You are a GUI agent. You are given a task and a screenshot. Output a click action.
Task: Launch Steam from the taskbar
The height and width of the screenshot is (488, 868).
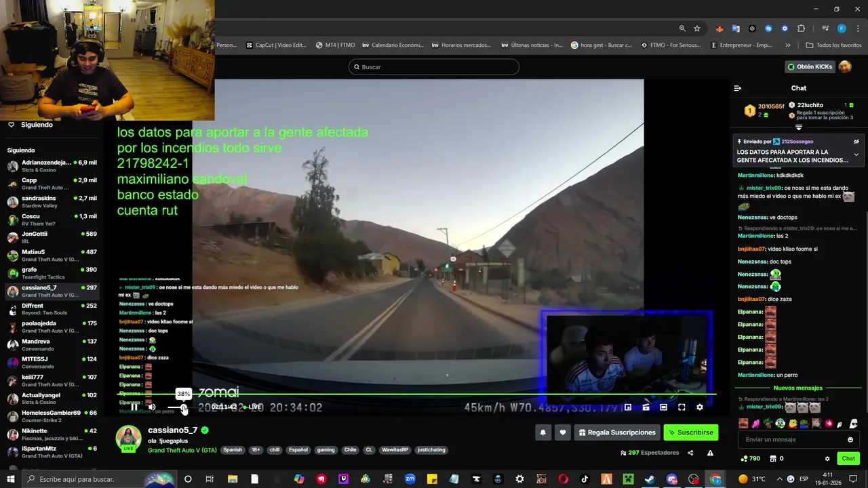pos(650,479)
